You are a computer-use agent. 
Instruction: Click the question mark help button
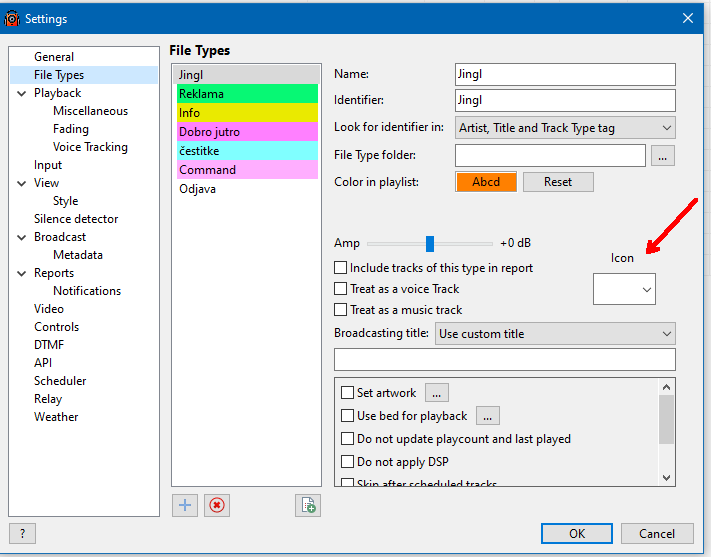point(22,534)
